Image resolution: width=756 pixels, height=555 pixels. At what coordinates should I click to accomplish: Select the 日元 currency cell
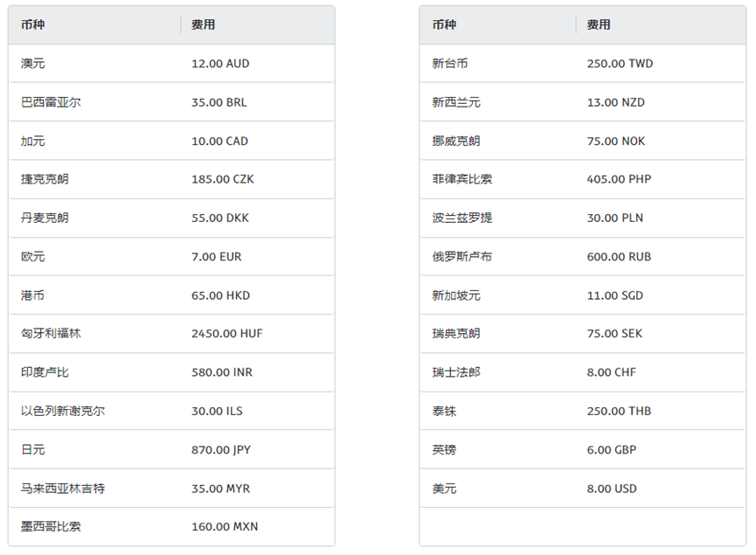click(33, 449)
